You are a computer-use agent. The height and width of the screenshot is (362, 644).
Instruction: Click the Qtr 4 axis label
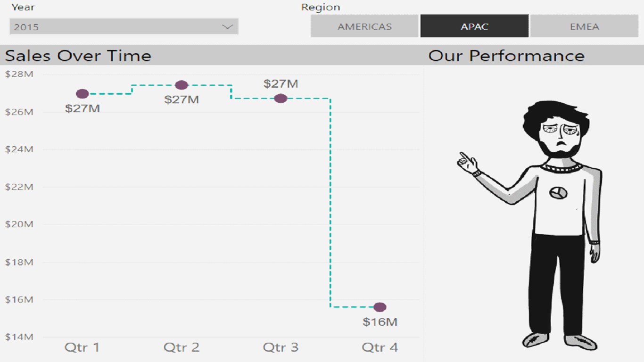tap(380, 348)
